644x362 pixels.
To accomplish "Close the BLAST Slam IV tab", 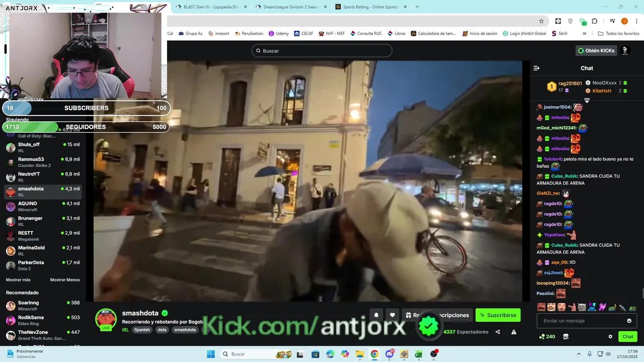I will tap(245, 7).
